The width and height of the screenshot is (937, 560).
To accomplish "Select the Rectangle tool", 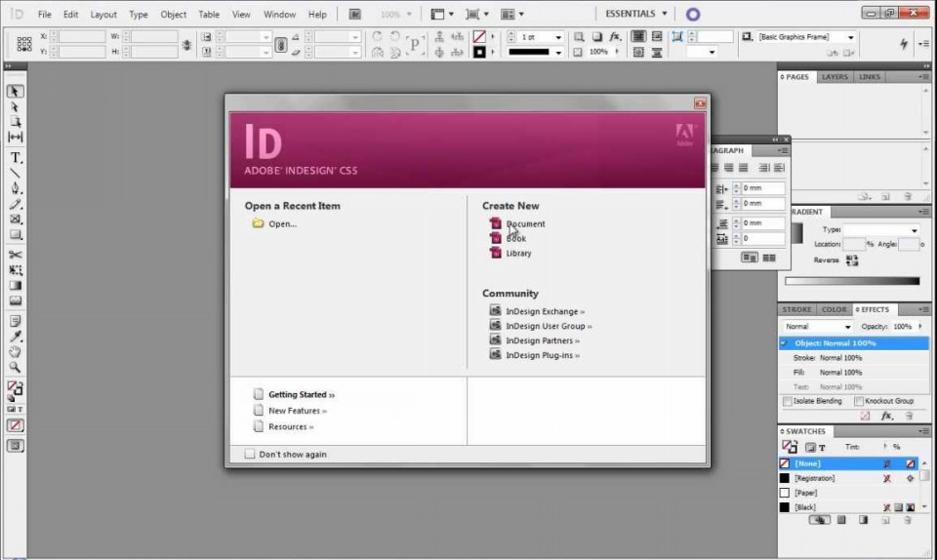I will [x=15, y=234].
